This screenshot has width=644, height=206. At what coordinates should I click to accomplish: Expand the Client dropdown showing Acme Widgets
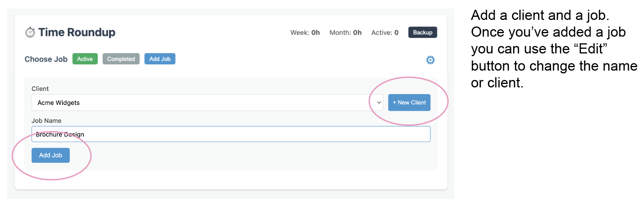pyautogui.click(x=207, y=103)
